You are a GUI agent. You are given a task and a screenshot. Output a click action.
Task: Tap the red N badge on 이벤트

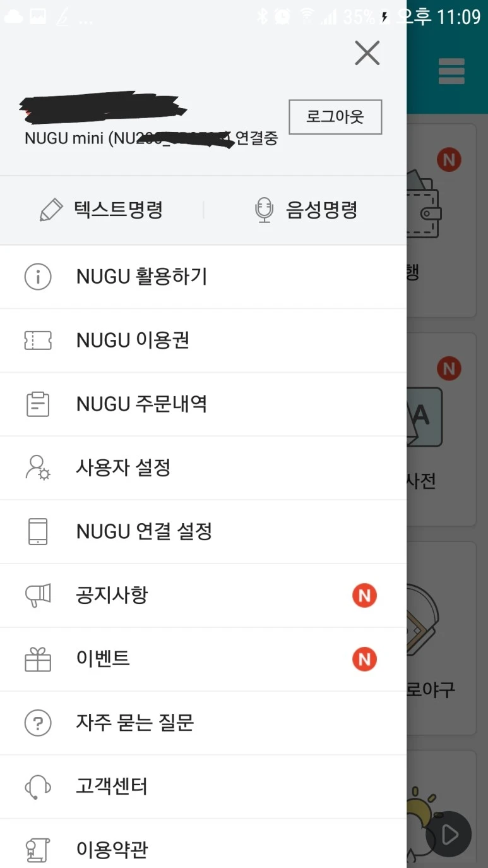coord(364,659)
